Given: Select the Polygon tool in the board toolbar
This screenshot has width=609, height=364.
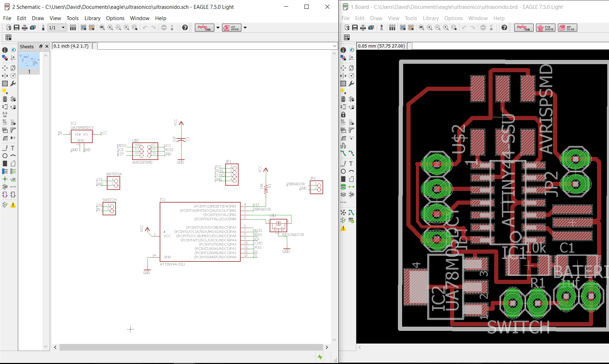Looking at the screenshot, I should click(x=351, y=179).
